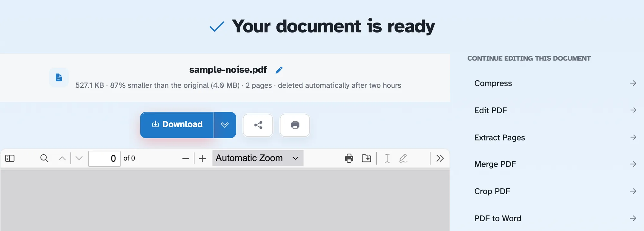
Task: Open the viewer tools double-chevron menu
Action: pos(440,158)
